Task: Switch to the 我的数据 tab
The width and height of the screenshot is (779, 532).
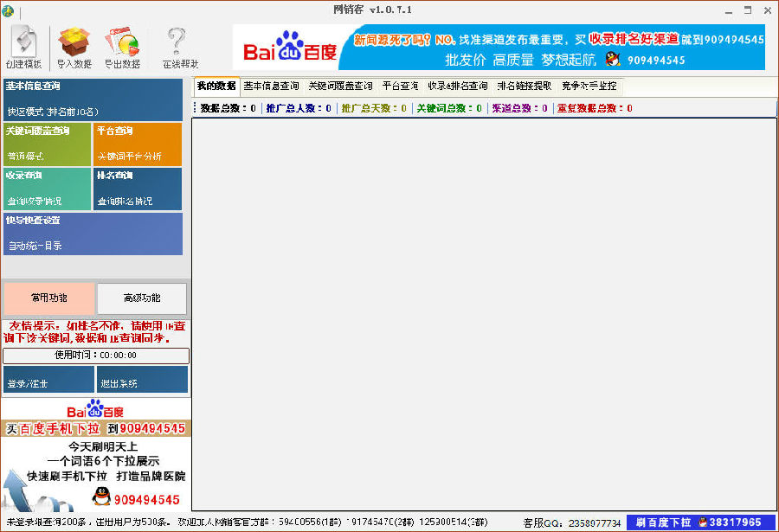Action: pos(216,86)
